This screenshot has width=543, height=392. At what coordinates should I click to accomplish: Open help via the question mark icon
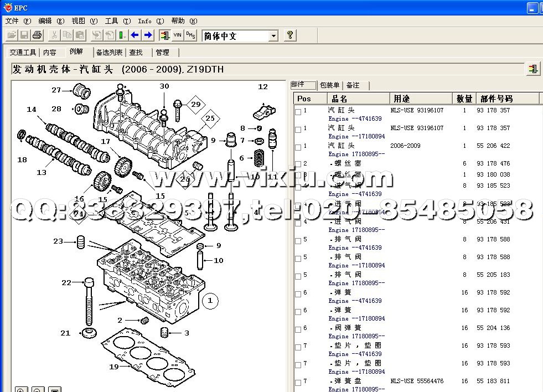289,35
